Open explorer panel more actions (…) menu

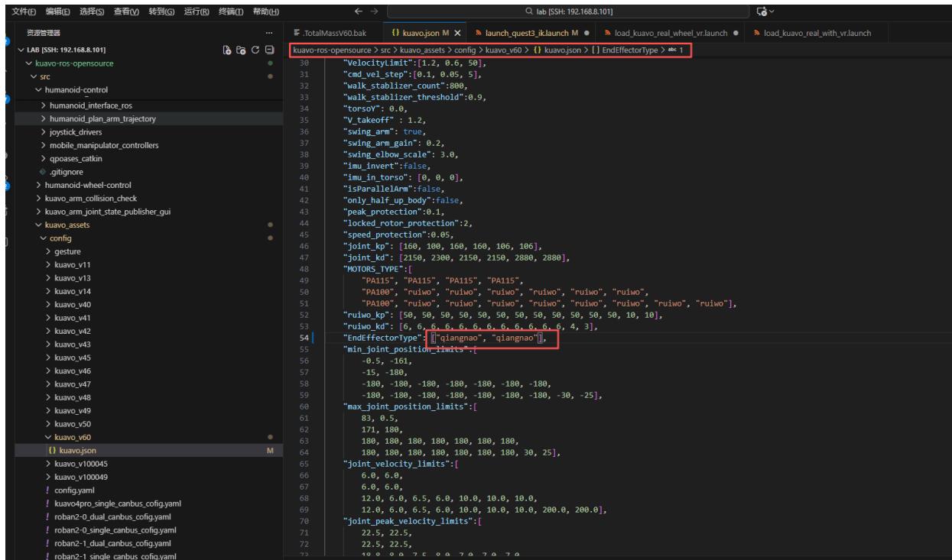268,34
